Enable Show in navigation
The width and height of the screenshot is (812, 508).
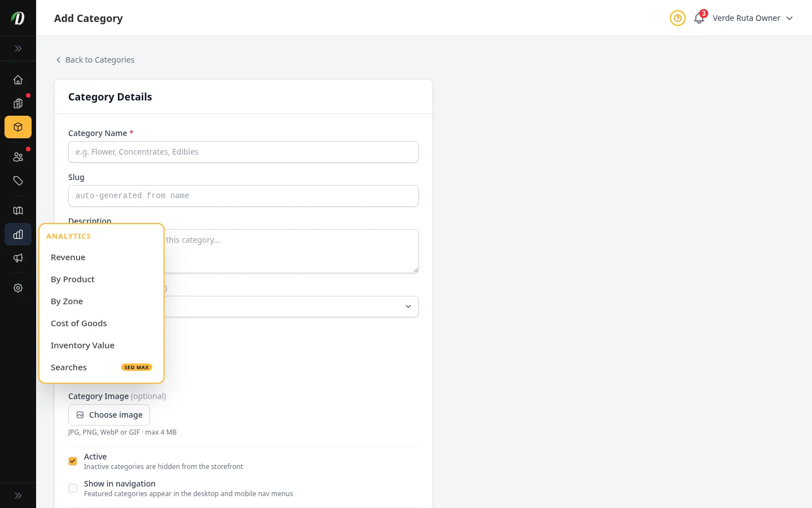(x=73, y=488)
